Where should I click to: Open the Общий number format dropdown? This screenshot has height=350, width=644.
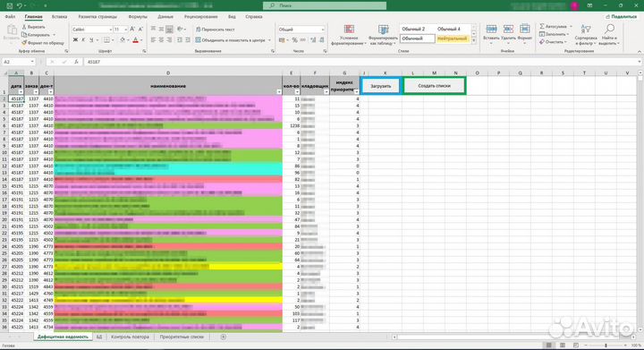[x=322, y=30]
